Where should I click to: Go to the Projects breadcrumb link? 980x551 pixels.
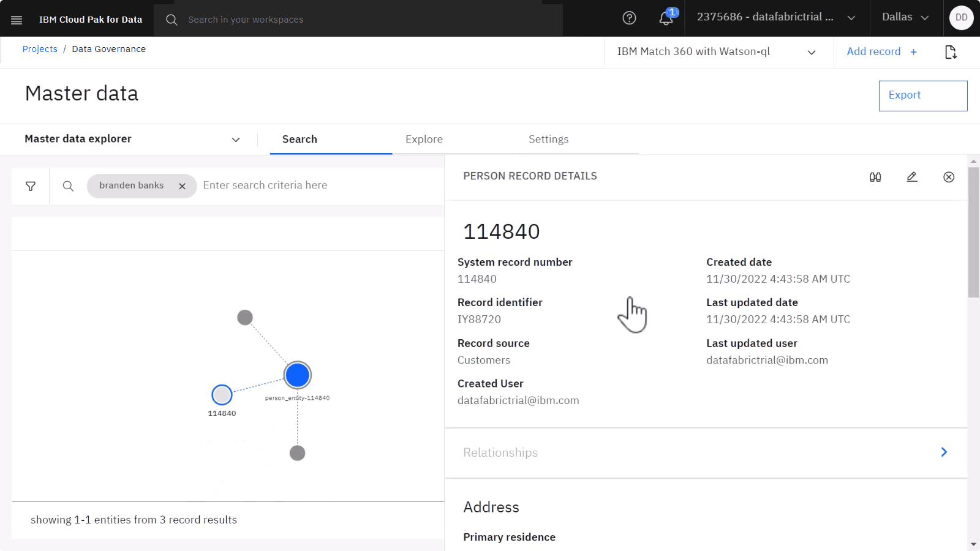point(40,50)
